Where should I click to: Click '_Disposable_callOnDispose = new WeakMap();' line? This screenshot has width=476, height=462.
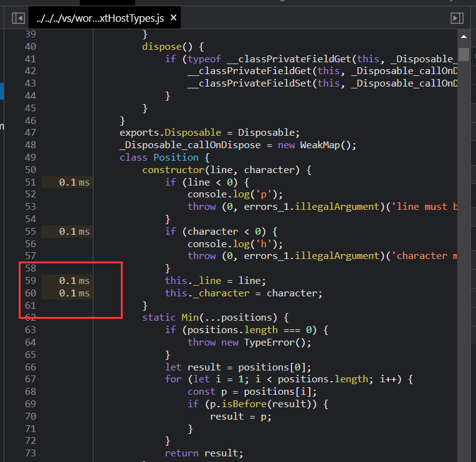[x=238, y=145]
